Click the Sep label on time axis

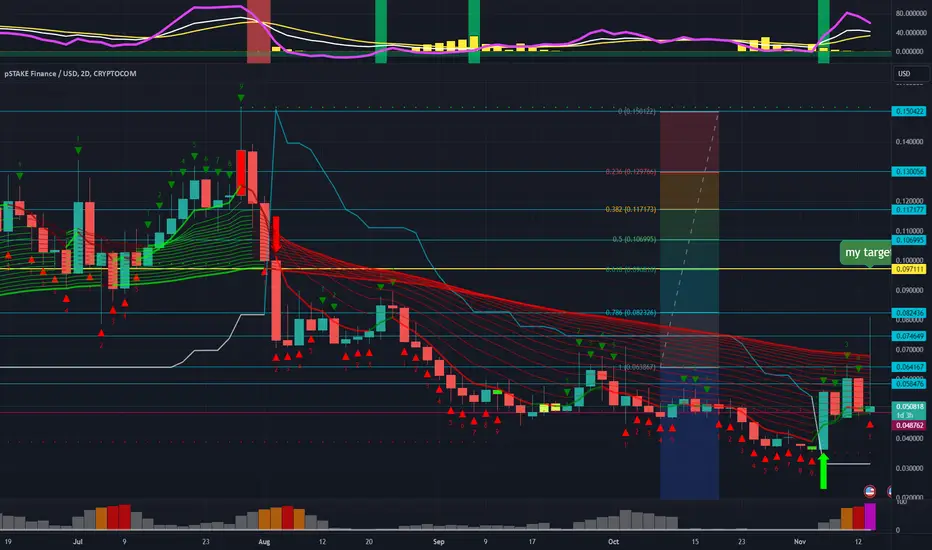point(439,542)
